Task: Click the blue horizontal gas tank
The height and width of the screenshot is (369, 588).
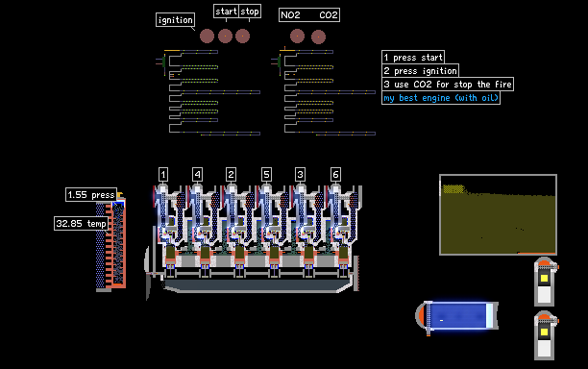Action: [x=456, y=316]
